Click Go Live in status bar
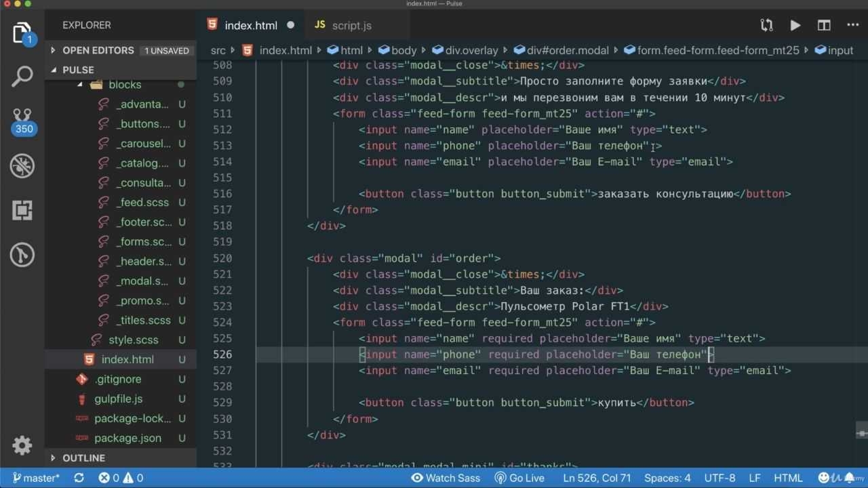This screenshot has width=868, height=488. point(519,478)
